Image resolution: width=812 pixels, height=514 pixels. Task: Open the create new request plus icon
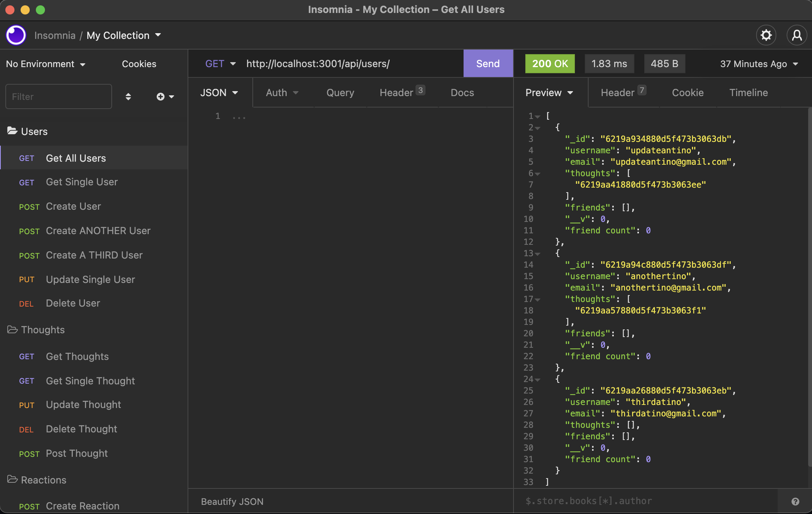160,96
